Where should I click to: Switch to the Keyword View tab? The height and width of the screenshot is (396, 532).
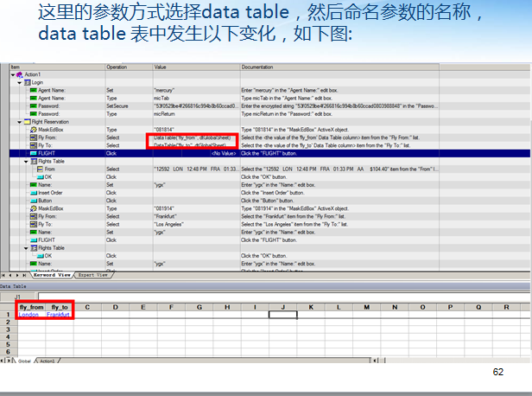pos(52,275)
